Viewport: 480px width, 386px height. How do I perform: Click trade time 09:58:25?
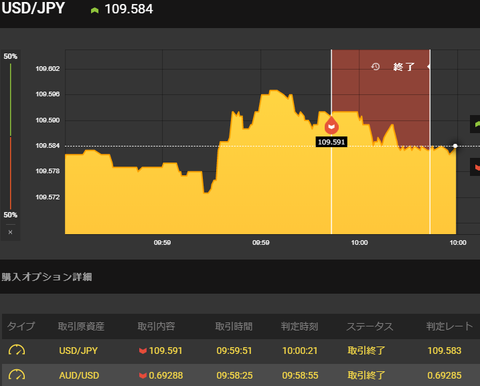(x=234, y=375)
